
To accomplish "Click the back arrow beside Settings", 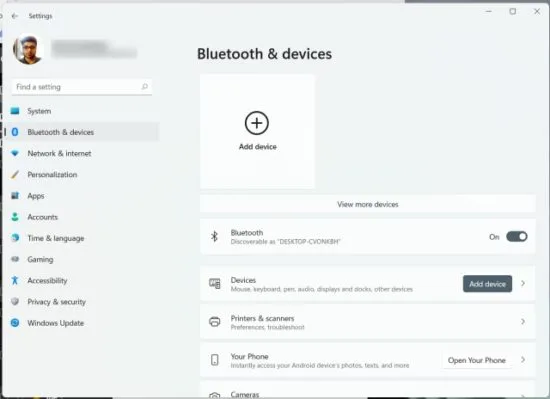I will tap(14, 16).
